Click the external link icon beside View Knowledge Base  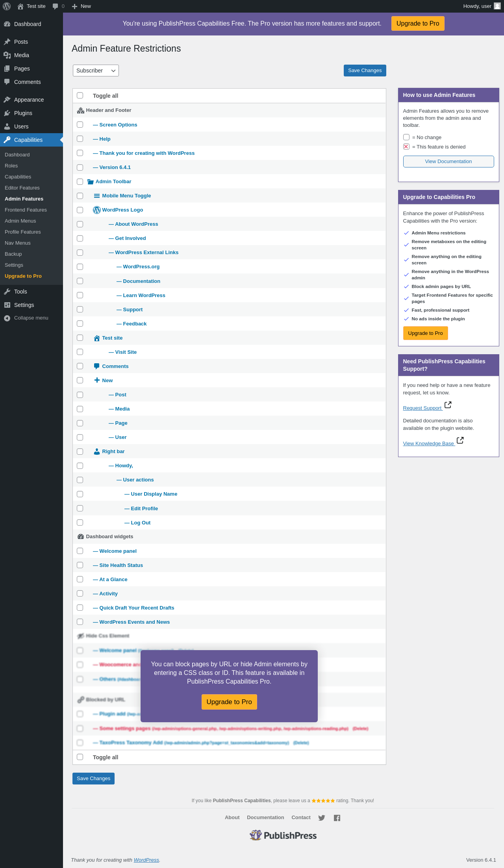[x=460, y=441]
